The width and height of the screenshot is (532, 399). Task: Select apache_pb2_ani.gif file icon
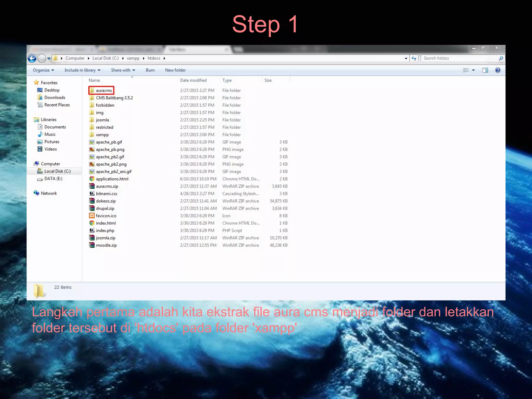tap(92, 171)
